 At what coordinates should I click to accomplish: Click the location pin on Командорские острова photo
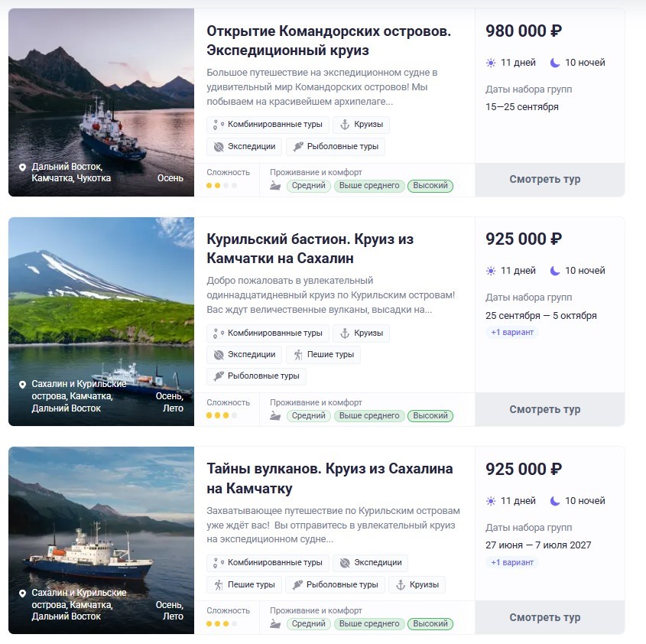(23, 168)
